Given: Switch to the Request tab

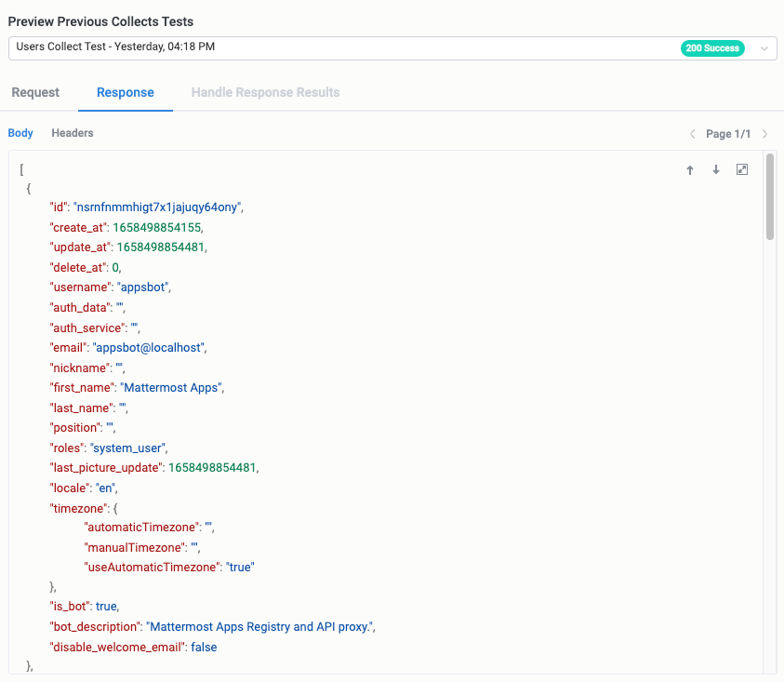Looking at the screenshot, I should pyautogui.click(x=35, y=92).
